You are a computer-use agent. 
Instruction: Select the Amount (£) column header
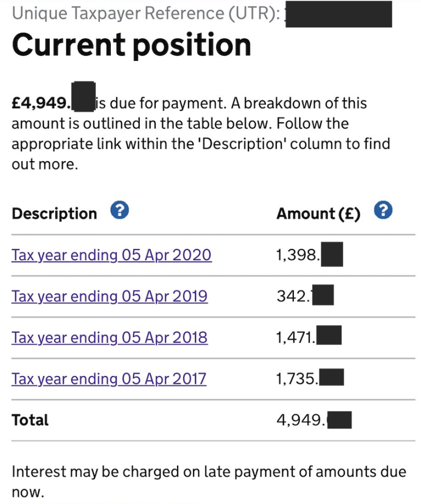coord(318,213)
